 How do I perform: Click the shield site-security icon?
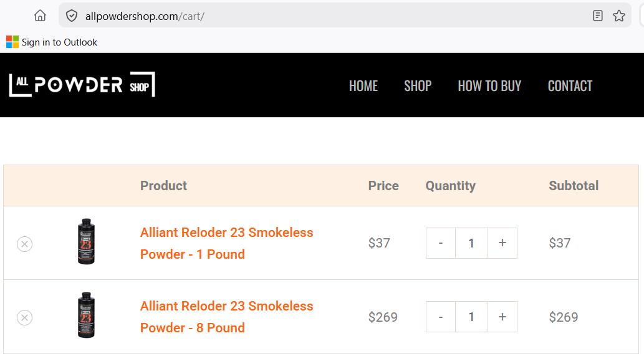coord(72,16)
